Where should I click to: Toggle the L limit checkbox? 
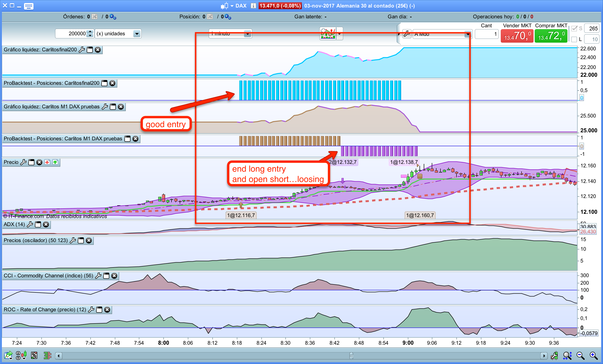[574, 39]
